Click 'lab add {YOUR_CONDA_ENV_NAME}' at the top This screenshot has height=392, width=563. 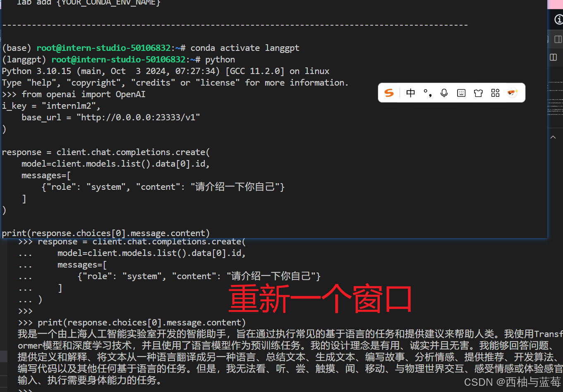[x=89, y=3]
